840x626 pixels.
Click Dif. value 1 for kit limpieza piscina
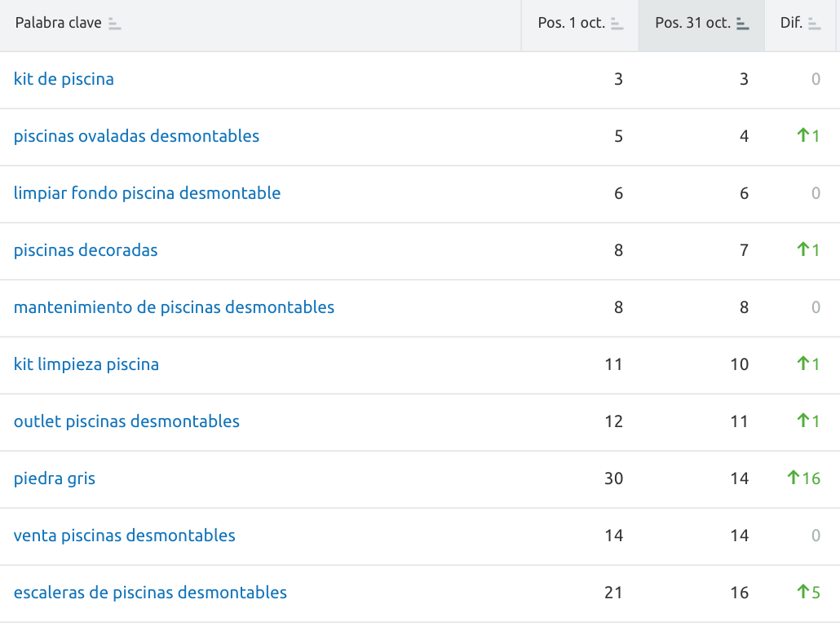[x=808, y=364]
